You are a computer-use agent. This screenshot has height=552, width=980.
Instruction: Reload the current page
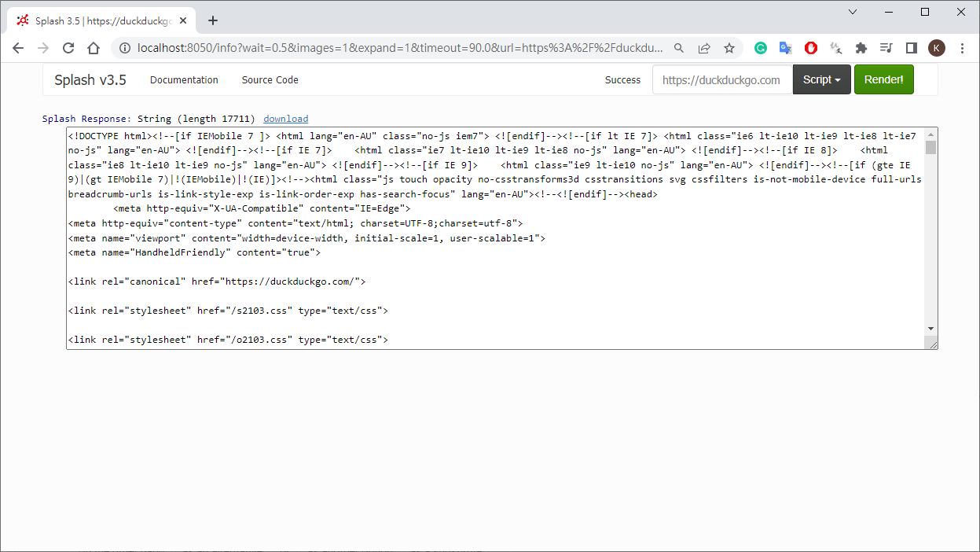[x=68, y=48]
